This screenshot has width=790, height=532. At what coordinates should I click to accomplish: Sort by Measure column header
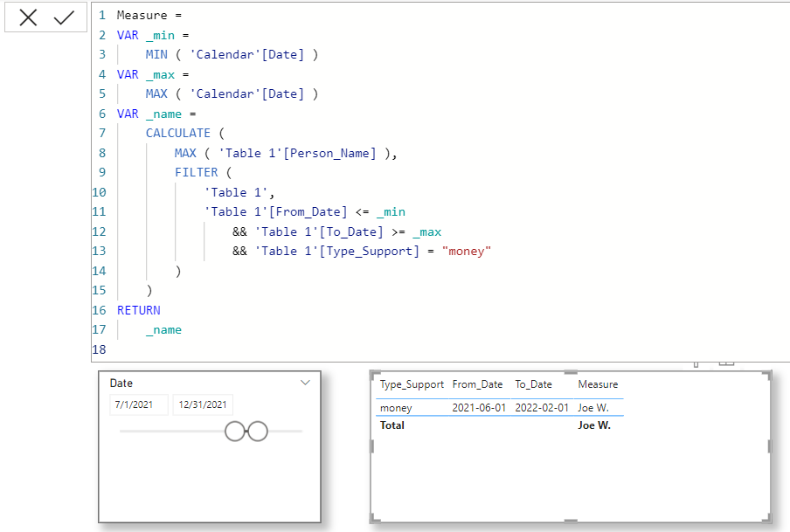[598, 384]
